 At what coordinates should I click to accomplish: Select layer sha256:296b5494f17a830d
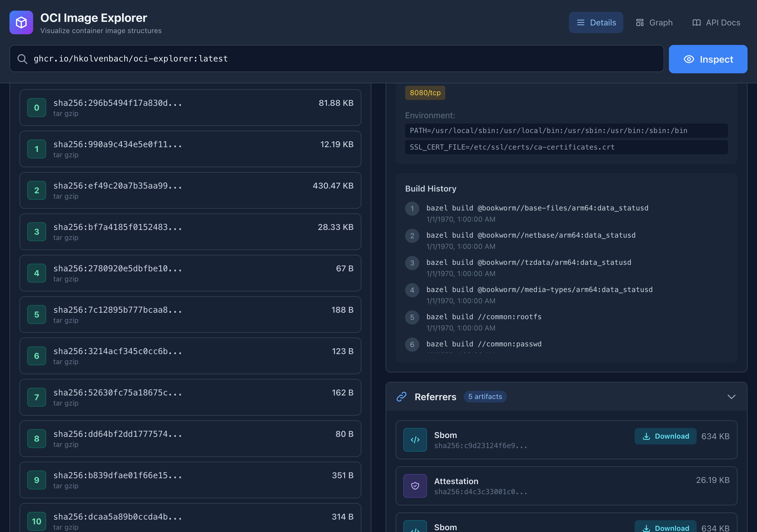(x=190, y=108)
